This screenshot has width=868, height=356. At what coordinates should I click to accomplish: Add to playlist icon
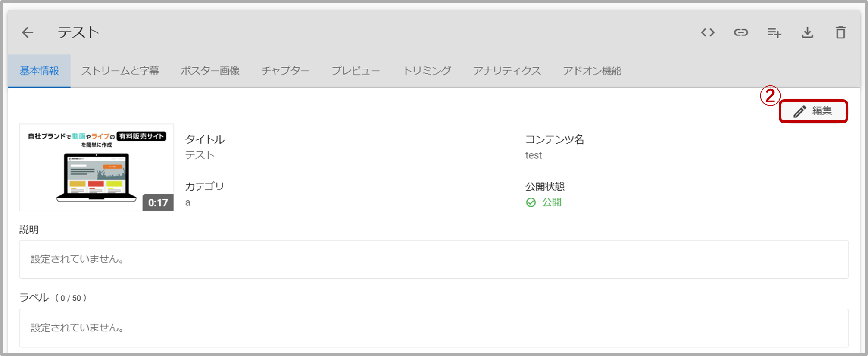pyautogui.click(x=774, y=33)
